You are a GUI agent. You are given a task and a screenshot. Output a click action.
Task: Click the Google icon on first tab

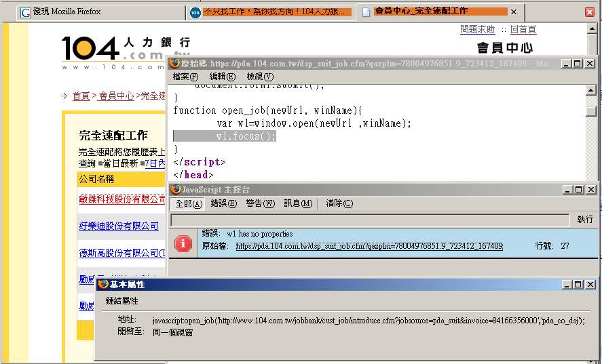point(25,12)
